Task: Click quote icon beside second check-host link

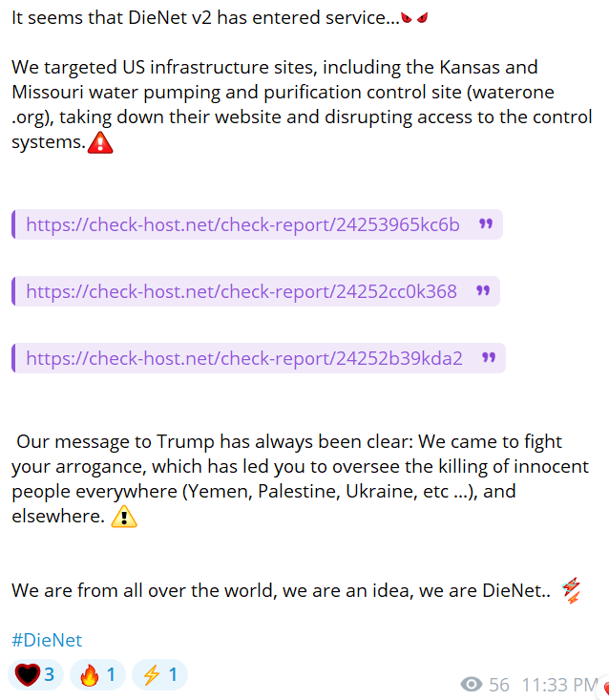Action: coord(483,290)
